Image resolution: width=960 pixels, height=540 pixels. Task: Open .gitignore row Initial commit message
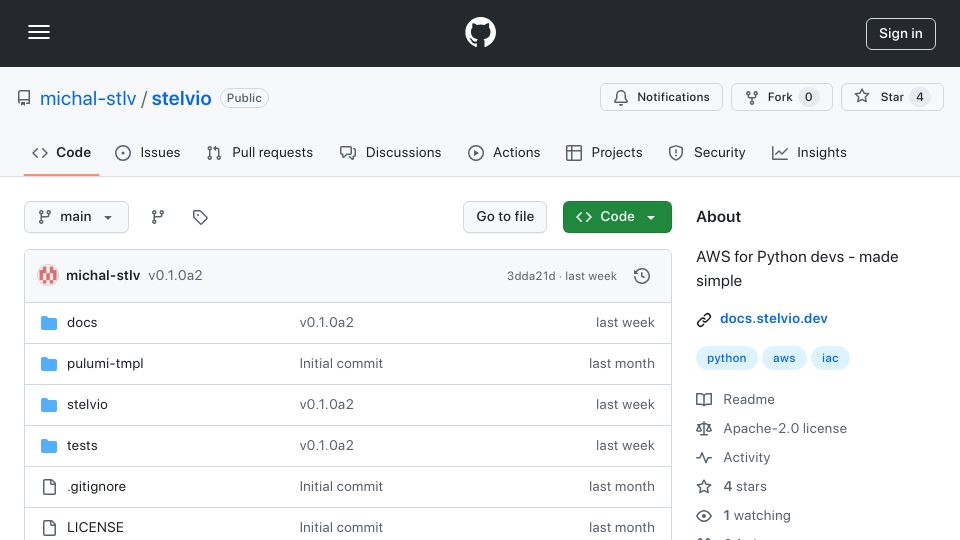341,487
